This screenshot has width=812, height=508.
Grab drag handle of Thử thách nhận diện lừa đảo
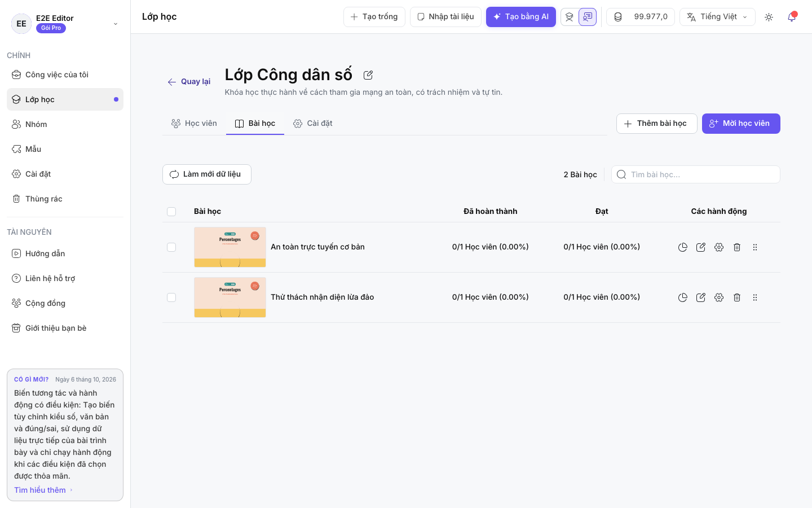pos(755,297)
